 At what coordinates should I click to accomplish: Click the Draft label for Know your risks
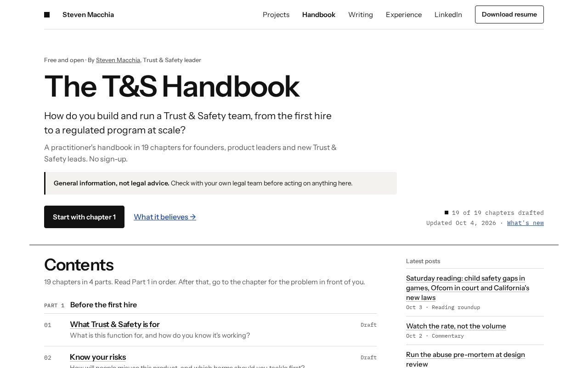[x=368, y=357]
